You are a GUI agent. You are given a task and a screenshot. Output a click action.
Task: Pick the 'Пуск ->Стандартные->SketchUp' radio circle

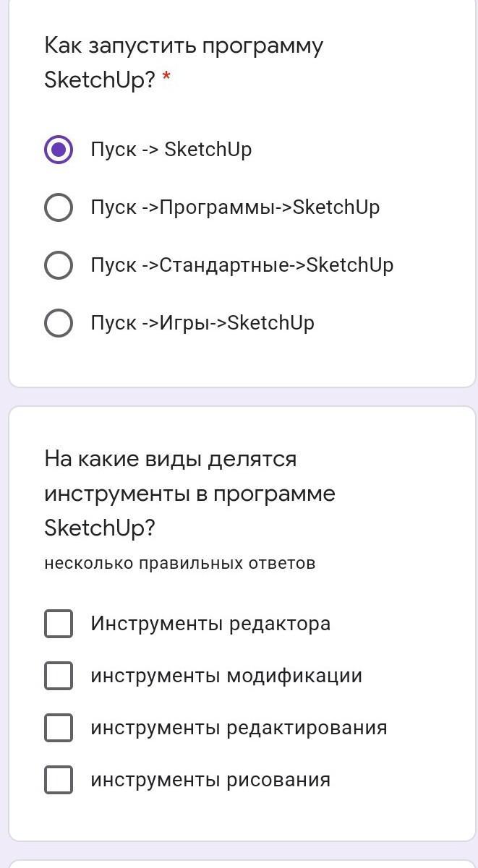(x=59, y=265)
